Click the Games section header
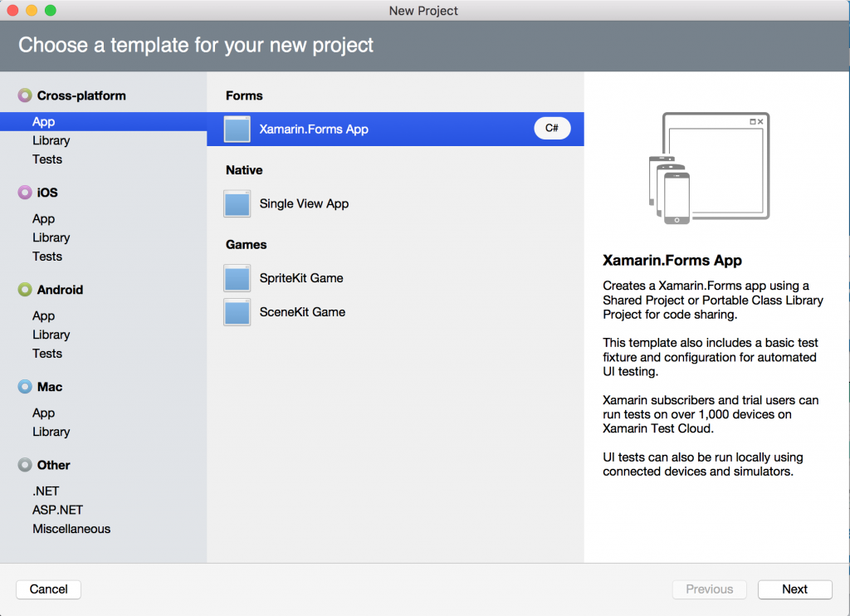 246,245
